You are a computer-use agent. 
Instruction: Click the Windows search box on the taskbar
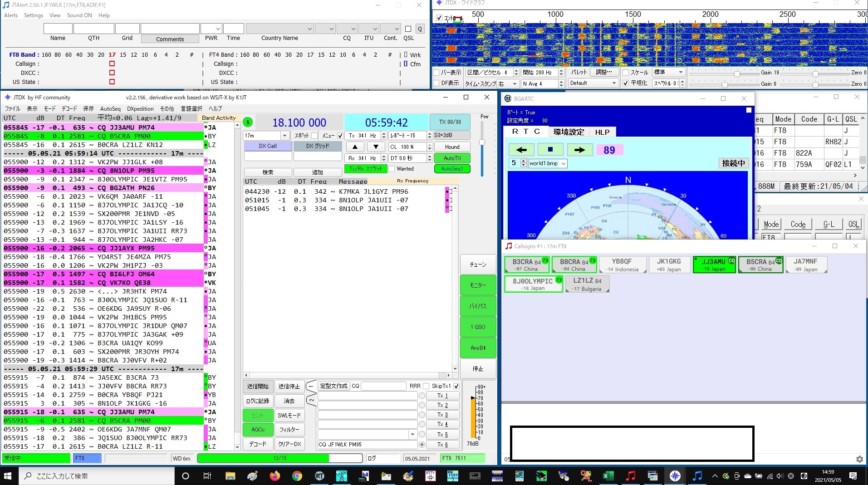[x=96, y=475]
